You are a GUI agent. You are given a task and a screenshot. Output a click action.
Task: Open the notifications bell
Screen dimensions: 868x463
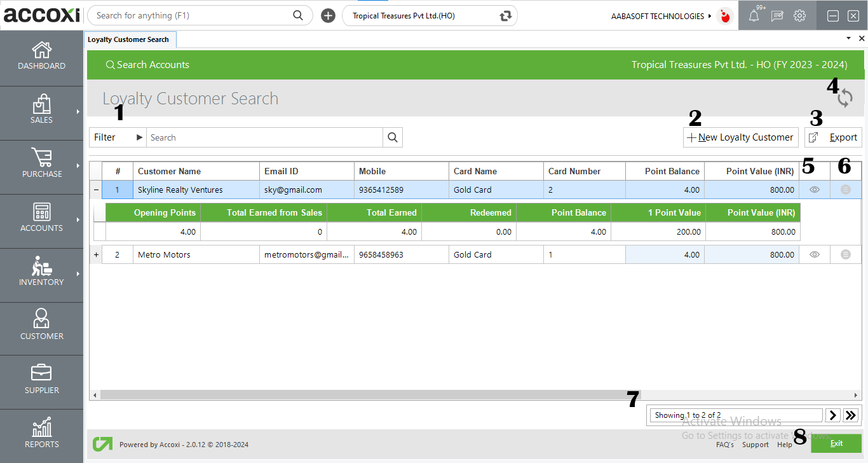[x=754, y=15]
